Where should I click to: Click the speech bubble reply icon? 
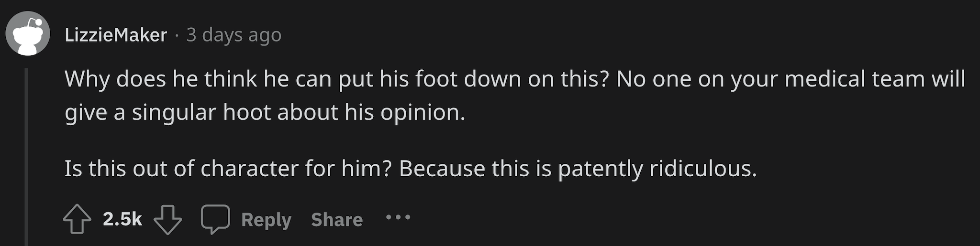(215, 219)
